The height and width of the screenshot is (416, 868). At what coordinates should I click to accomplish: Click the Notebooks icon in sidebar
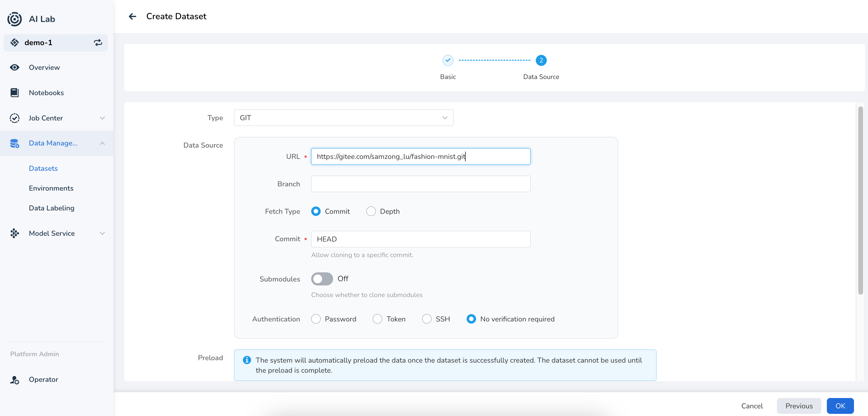click(x=14, y=92)
